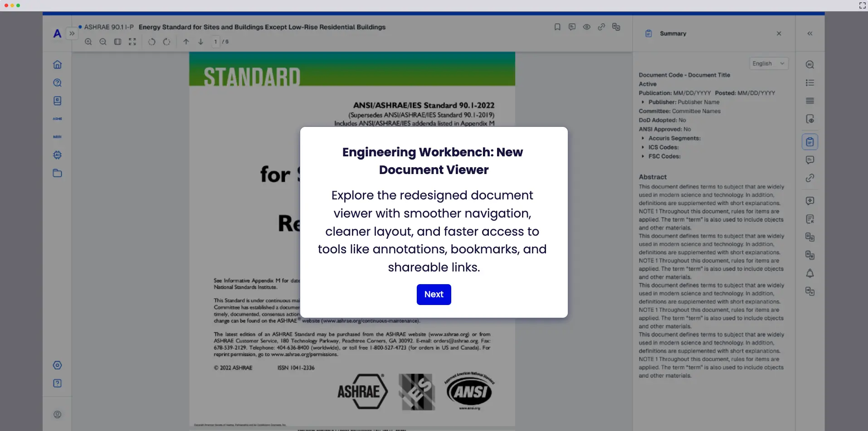The image size is (868, 431).
Task: Click the 'Active' status text
Action: pyautogui.click(x=648, y=84)
